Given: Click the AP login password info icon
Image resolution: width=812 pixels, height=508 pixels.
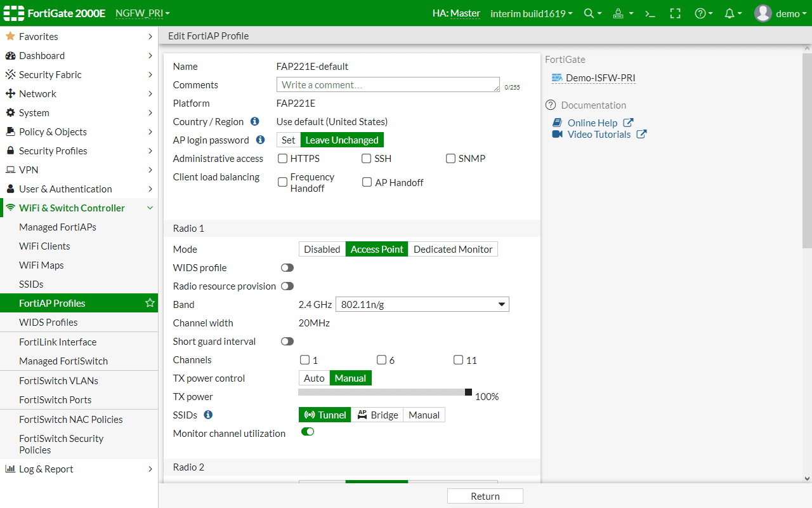Looking at the screenshot, I should [x=260, y=140].
